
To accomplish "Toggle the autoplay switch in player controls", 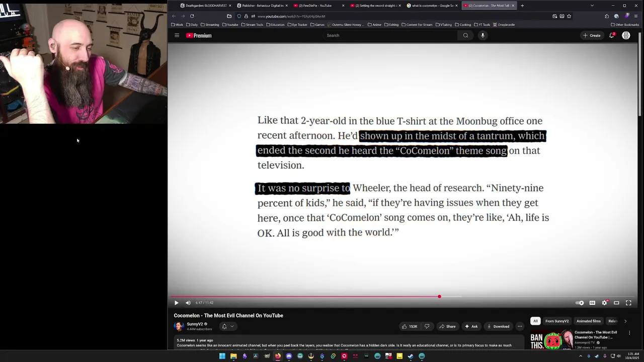I will tap(580, 303).
